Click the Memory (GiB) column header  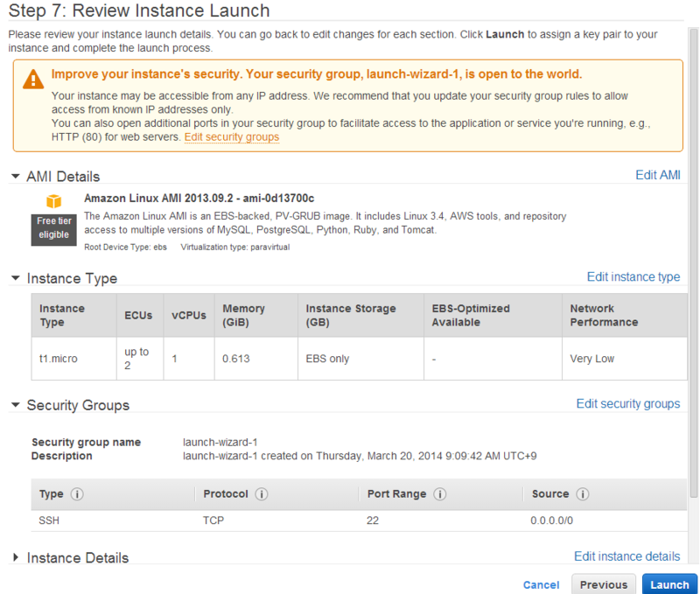[x=256, y=315]
